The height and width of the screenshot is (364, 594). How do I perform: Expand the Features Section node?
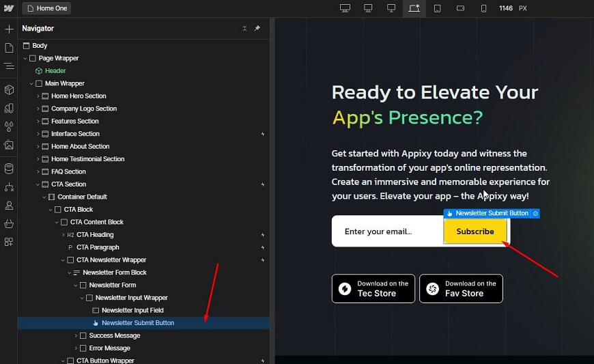(x=38, y=121)
